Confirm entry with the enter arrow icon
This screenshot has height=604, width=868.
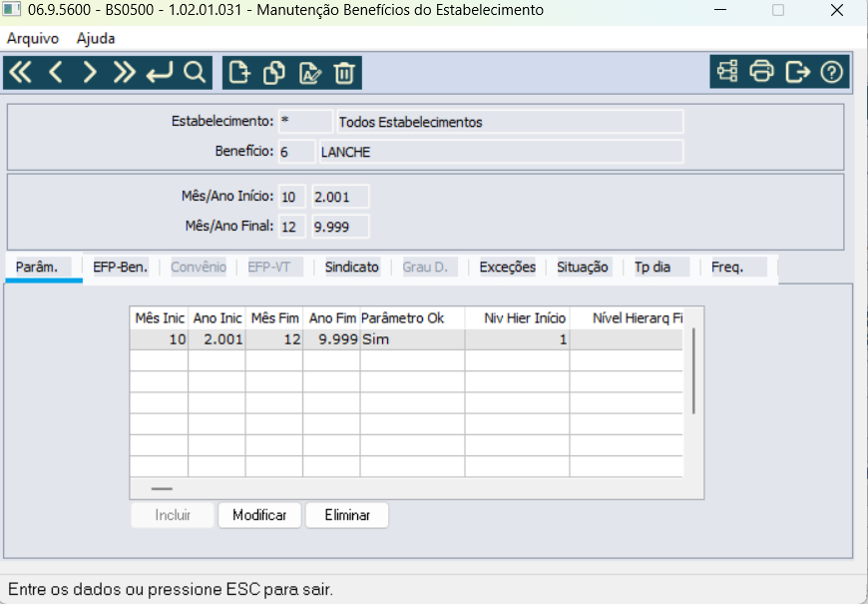click(160, 71)
